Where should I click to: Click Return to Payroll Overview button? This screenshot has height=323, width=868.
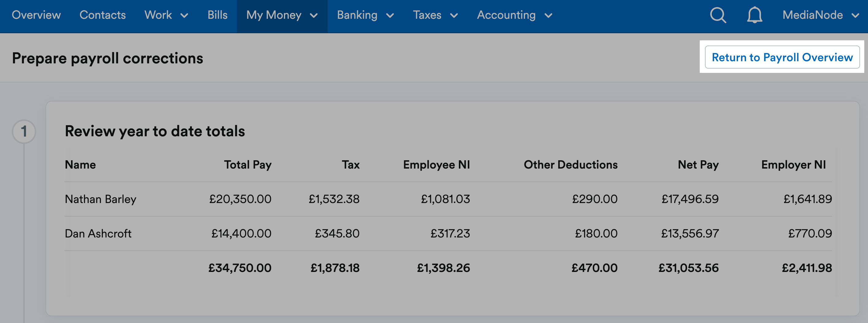point(782,57)
